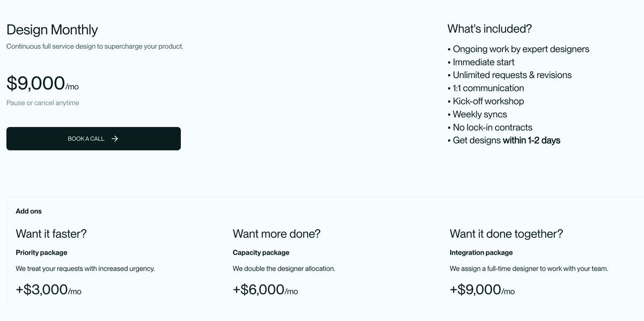Select the Want it faster? heading

click(x=51, y=234)
